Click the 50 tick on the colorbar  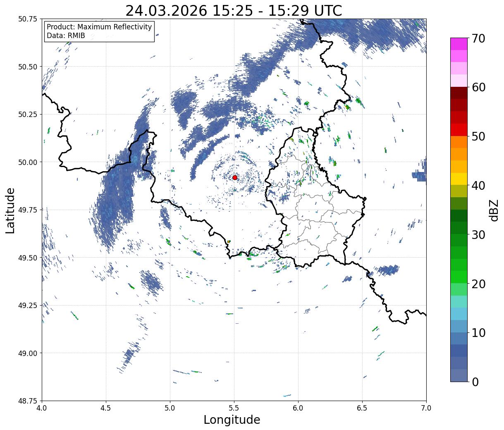pos(479,136)
